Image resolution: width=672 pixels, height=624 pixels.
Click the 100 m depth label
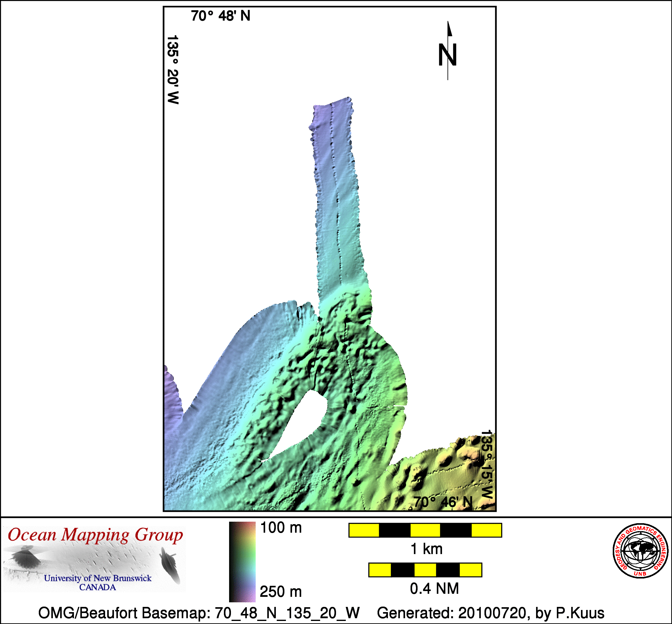[x=281, y=528]
